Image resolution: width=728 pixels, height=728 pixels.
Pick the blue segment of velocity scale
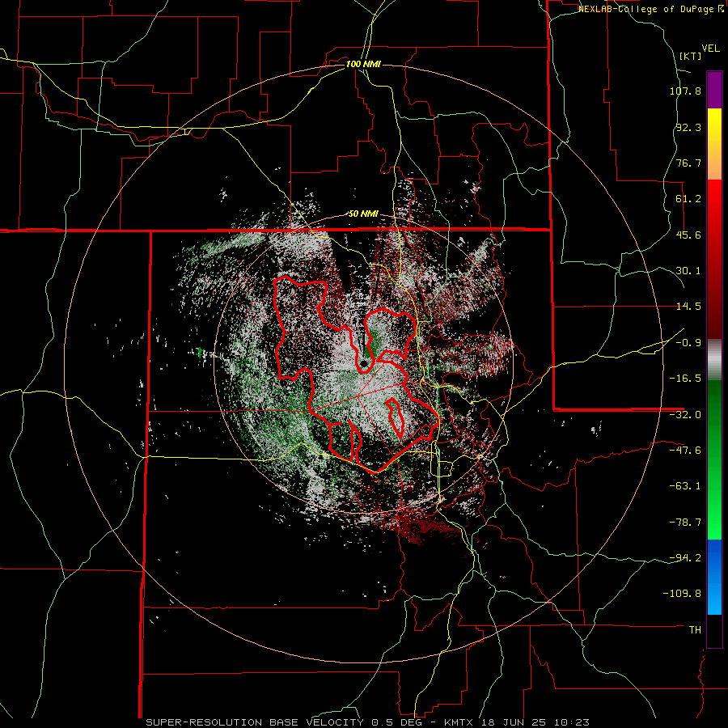pos(714,577)
